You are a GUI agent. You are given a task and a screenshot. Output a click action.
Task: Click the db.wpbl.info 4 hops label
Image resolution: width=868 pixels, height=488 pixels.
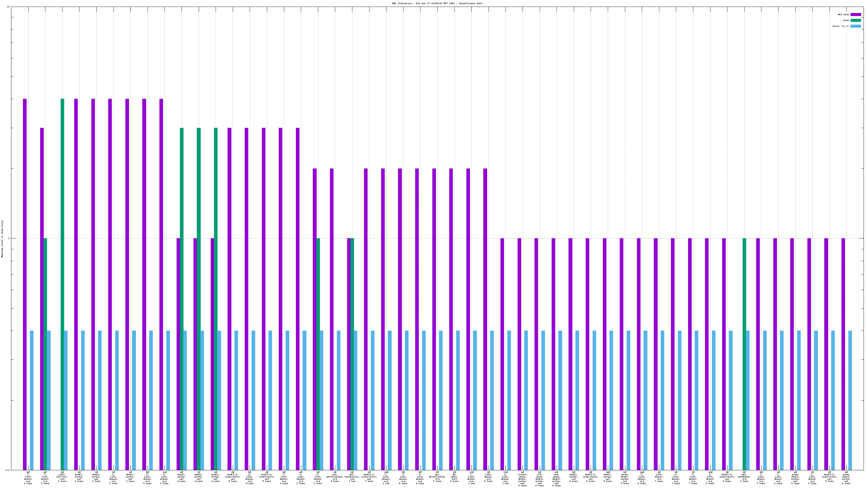[454, 477]
